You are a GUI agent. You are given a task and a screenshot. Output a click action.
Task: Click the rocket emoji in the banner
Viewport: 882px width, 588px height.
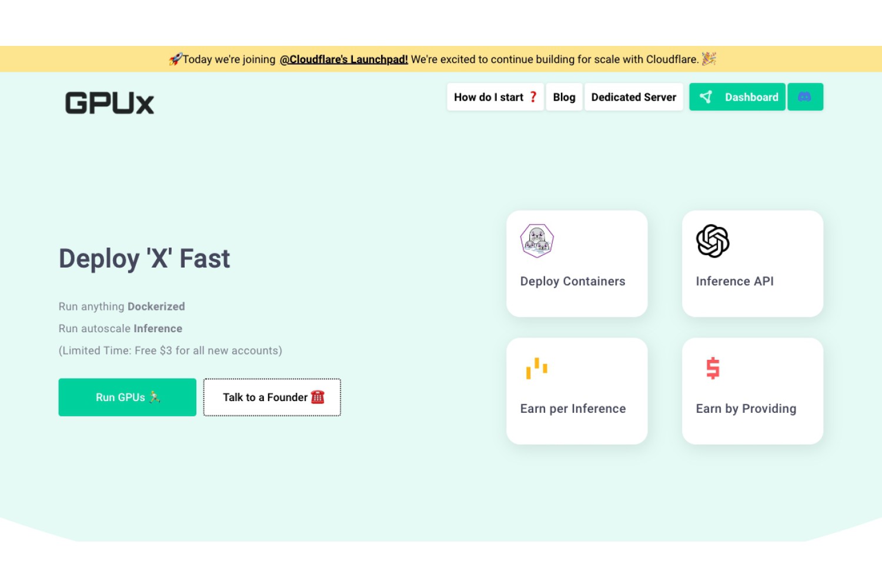pyautogui.click(x=175, y=59)
